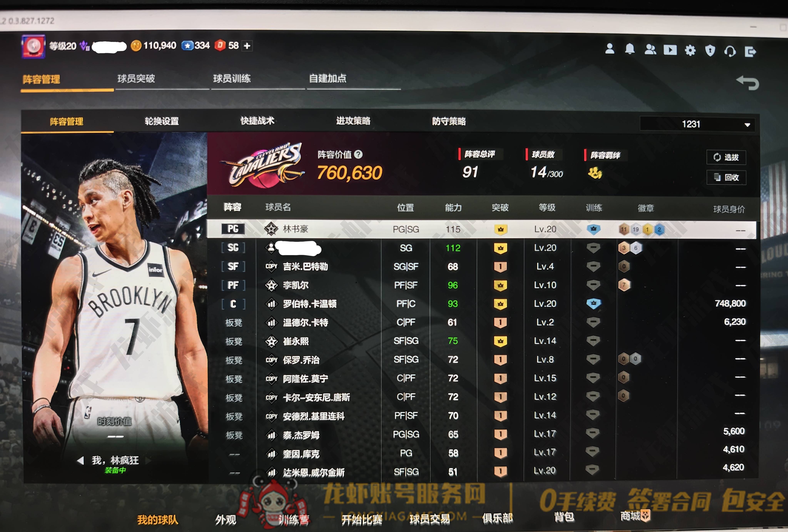788x532 pixels.
Task: Open the notifications bell
Action: point(630,49)
